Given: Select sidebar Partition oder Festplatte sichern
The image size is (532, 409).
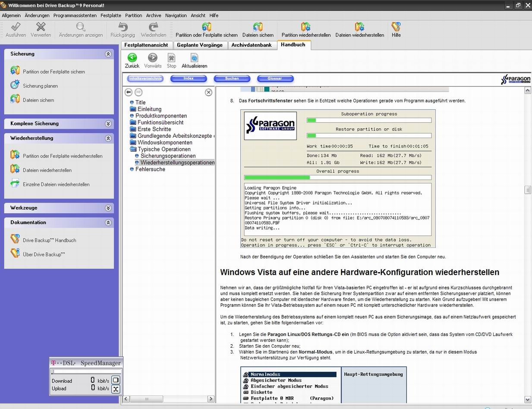Looking at the screenshot, I should [x=54, y=72].
